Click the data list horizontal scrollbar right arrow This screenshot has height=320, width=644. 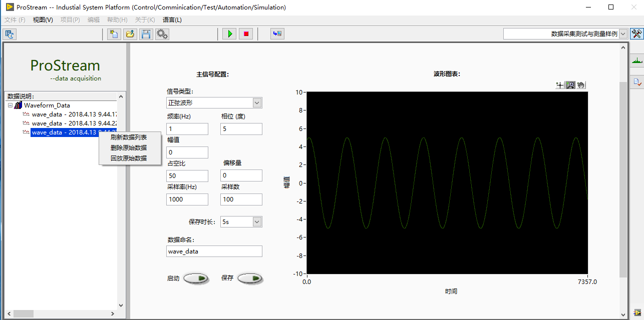[x=113, y=313]
